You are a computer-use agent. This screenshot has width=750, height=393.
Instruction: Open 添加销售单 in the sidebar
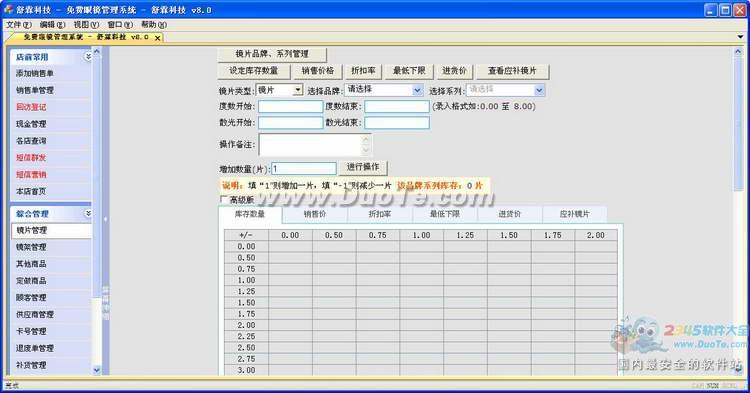coord(34,73)
